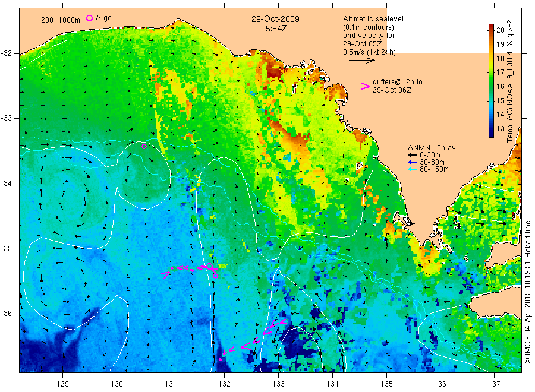This screenshot has height=392, width=535.
Task: Click the '200 1000m' depth label
Action: click(61, 20)
